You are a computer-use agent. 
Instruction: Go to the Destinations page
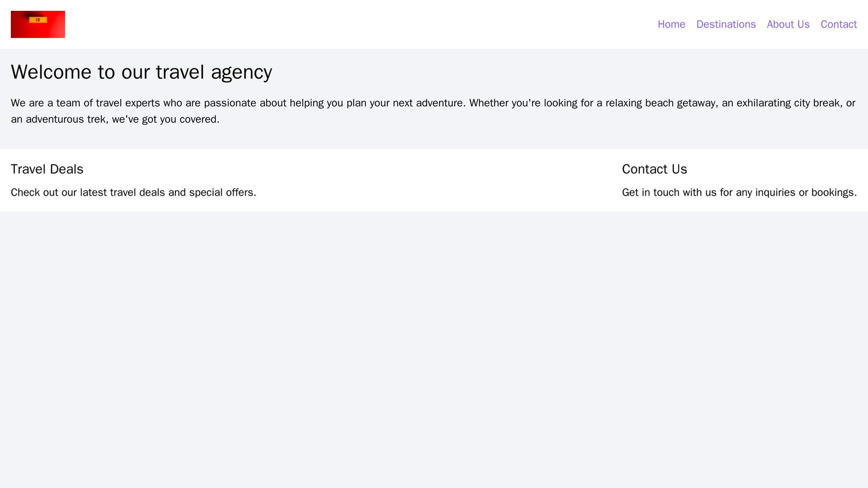[x=725, y=24]
